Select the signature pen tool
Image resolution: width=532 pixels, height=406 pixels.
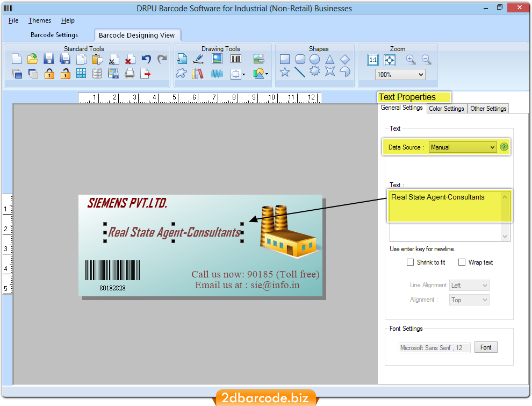pos(198,59)
